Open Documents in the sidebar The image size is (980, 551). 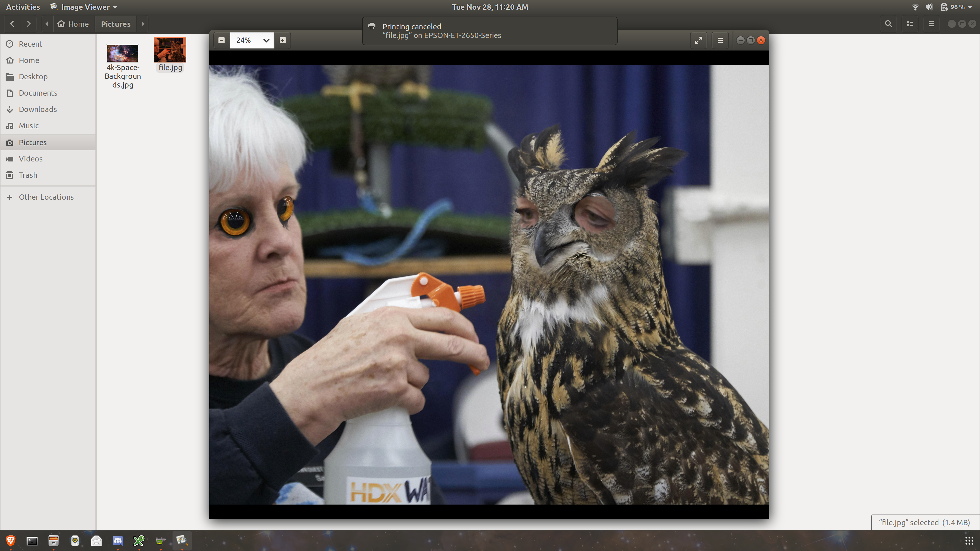48,93
